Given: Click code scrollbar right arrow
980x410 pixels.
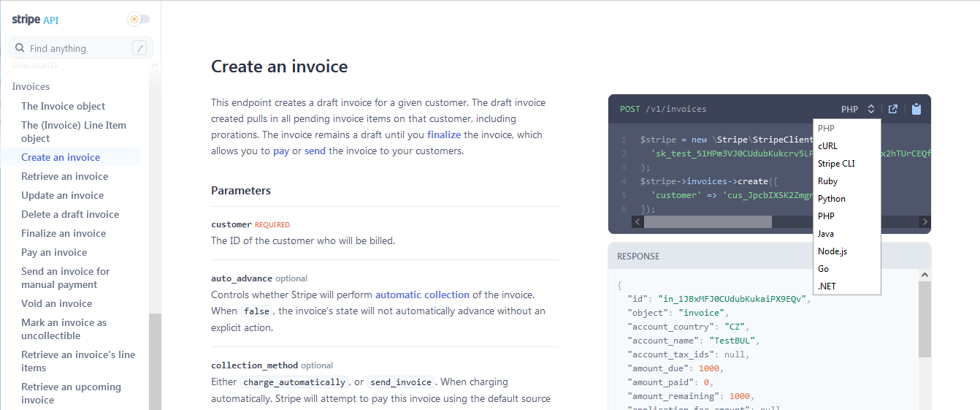Looking at the screenshot, I should (x=925, y=221).
